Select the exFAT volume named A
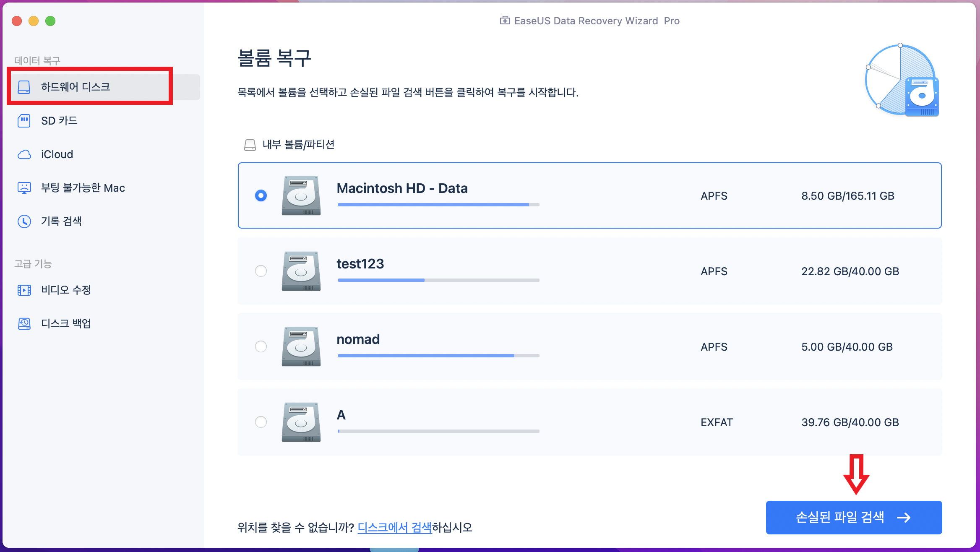The width and height of the screenshot is (980, 552). point(261,422)
